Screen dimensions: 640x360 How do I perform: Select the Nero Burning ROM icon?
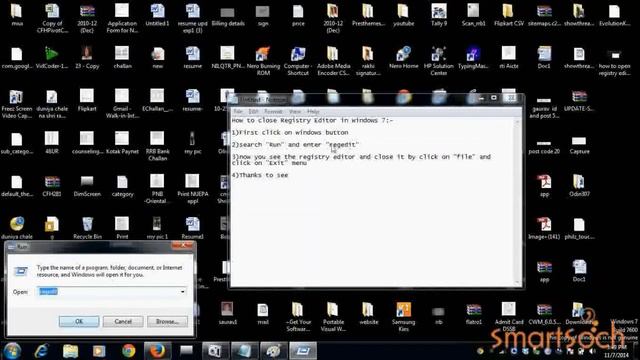point(263,61)
